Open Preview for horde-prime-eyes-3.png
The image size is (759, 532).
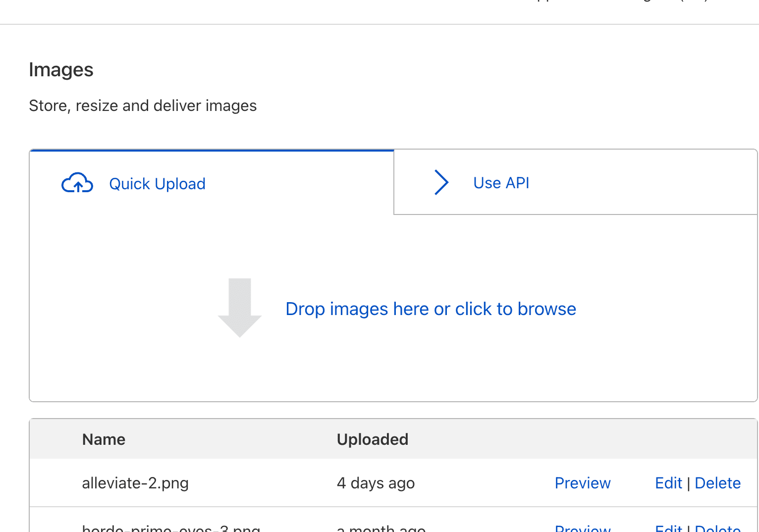582,528
